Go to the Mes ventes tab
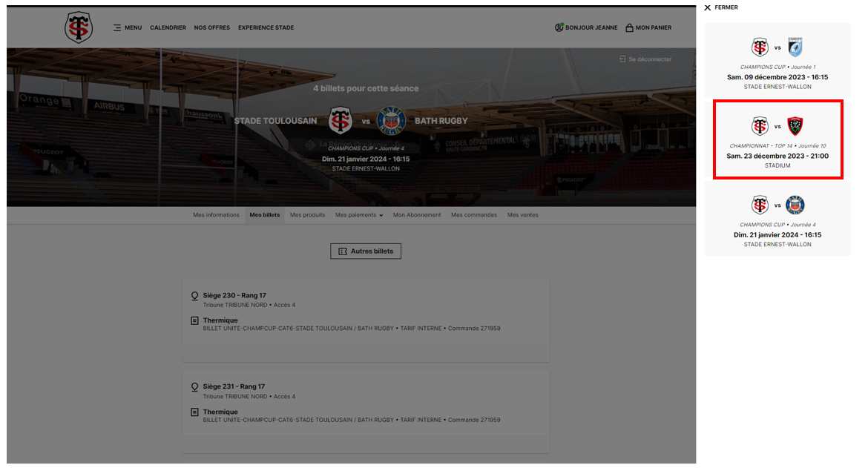 click(522, 215)
